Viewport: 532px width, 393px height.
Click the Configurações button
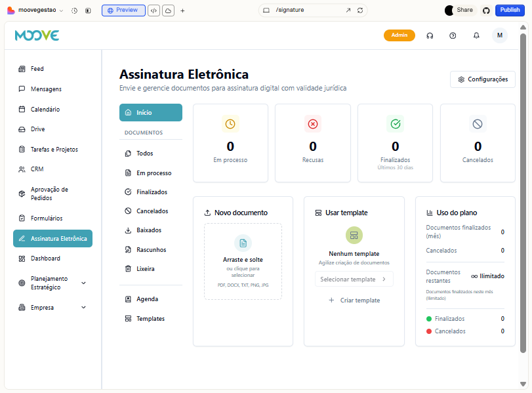tap(482, 79)
